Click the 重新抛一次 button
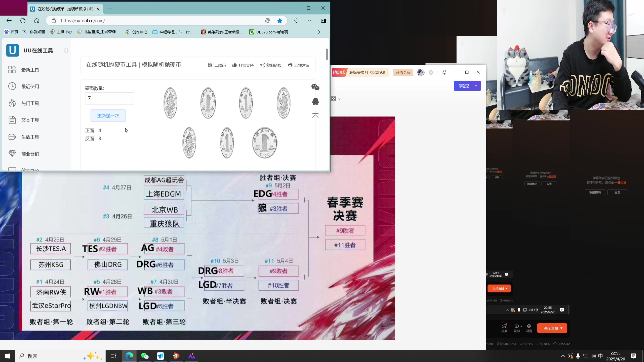 pyautogui.click(x=108, y=116)
